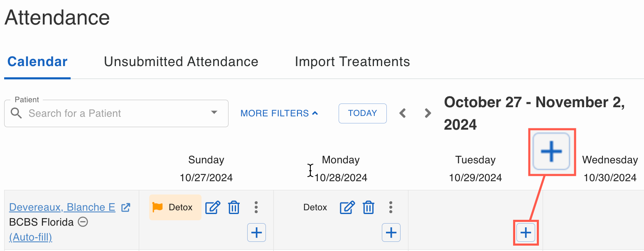Image resolution: width=644 pixels, height=251 pixels.
Task: Open the Import Treatments tab
Action: 352,62
